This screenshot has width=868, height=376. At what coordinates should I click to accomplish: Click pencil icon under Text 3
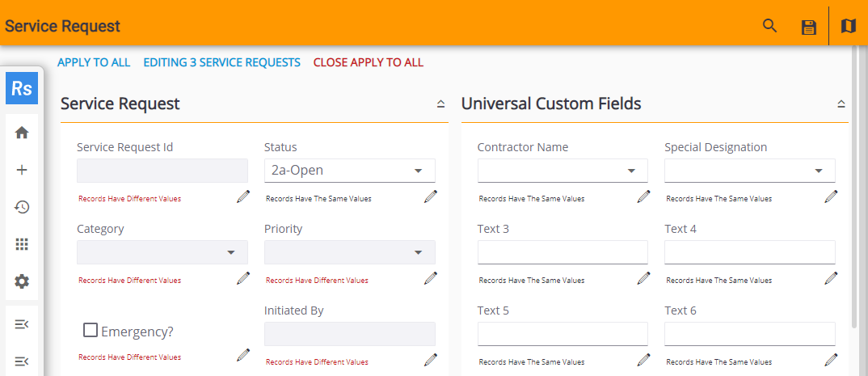(x=643, y=278)
